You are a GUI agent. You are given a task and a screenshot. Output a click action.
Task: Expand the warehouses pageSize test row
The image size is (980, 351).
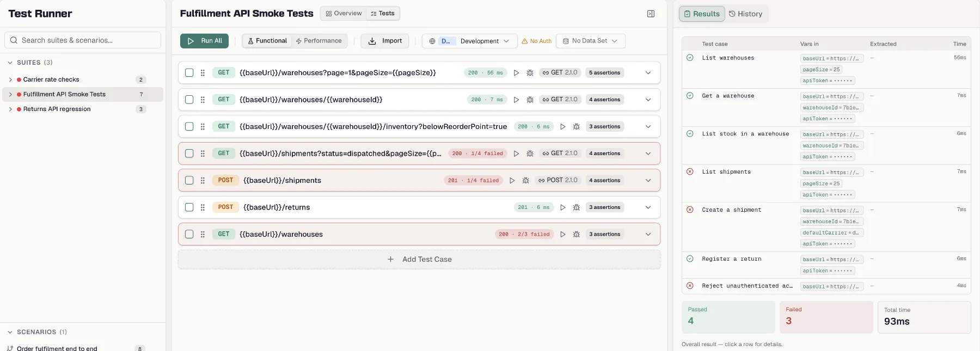[x=648, y=73]
